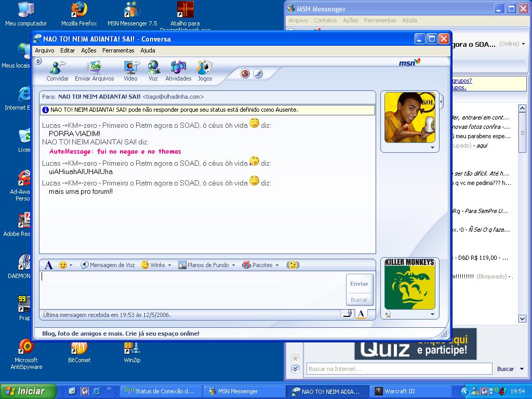Open the Ferramentas menu in conversation window
The height and width of the screenshot is (399, 532).
coord(118,50)
